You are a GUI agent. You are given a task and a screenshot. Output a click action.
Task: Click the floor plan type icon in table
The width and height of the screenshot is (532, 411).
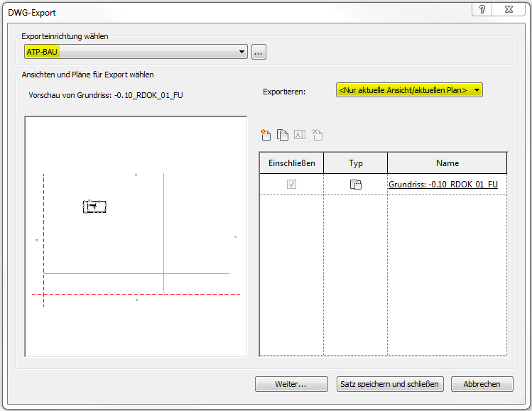pyautogui.click(x=356, y=185)
